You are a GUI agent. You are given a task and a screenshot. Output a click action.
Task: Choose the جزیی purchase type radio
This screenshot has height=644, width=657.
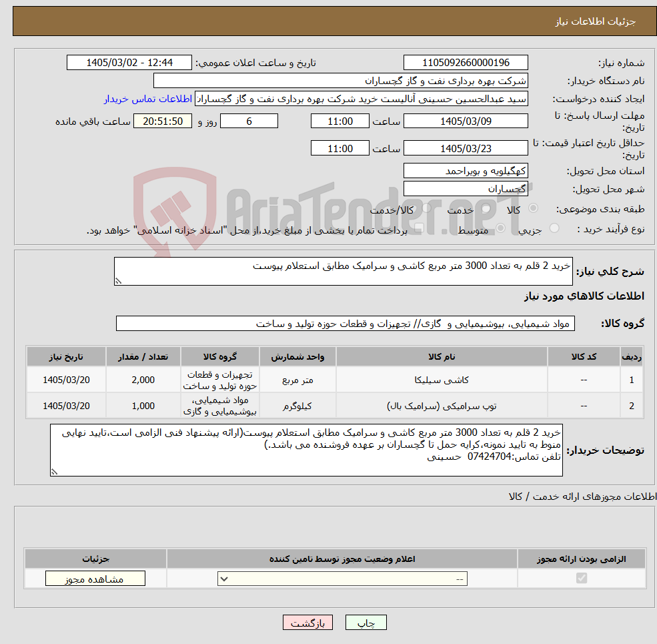[x=554, y=228]
